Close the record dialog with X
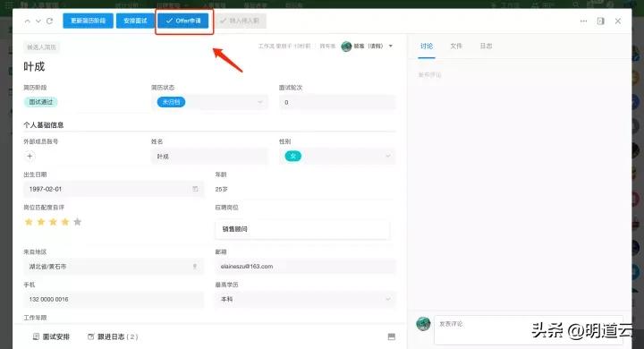This screenshot has height=349, width=644. click(618, 21)
